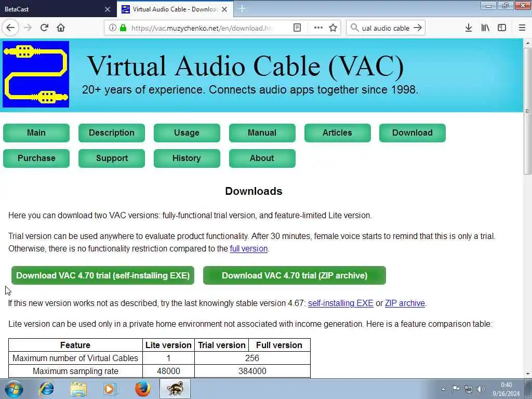Image resolution: width=532 pixels, height=399 pixels.
Task: Click the Download navigation button
Action: click(x=413, y=132)
